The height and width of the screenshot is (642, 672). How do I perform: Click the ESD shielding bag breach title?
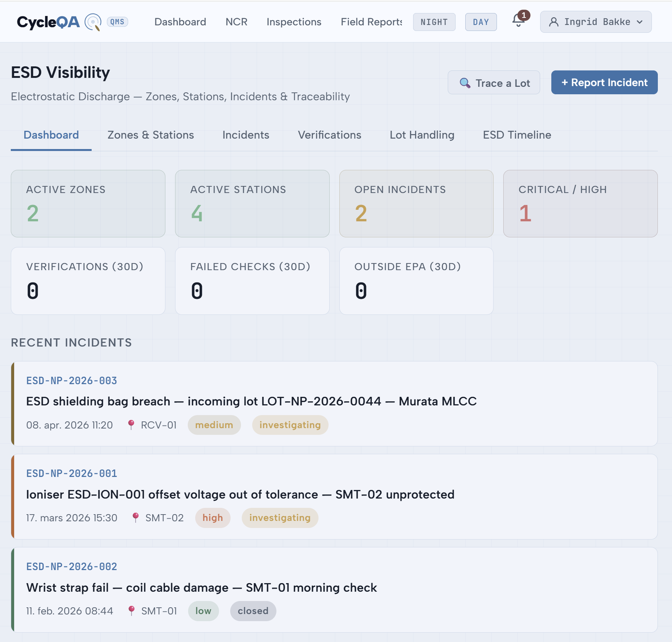[251, 401]
